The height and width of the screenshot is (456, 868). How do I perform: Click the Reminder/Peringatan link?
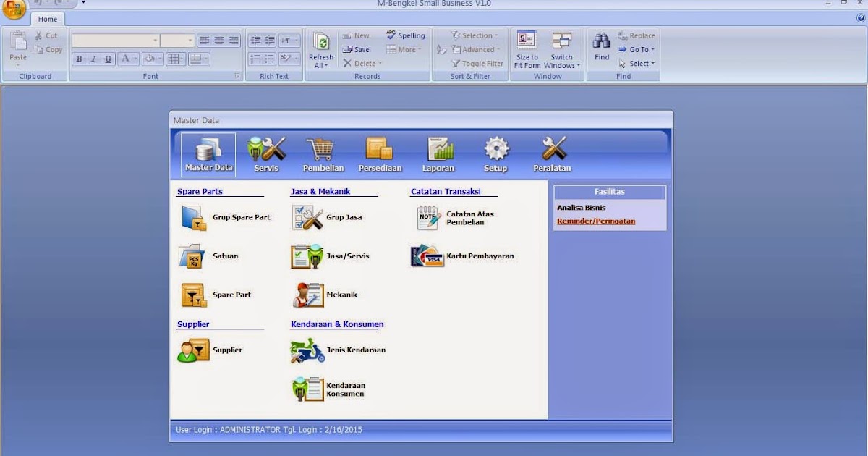(596, 221)
